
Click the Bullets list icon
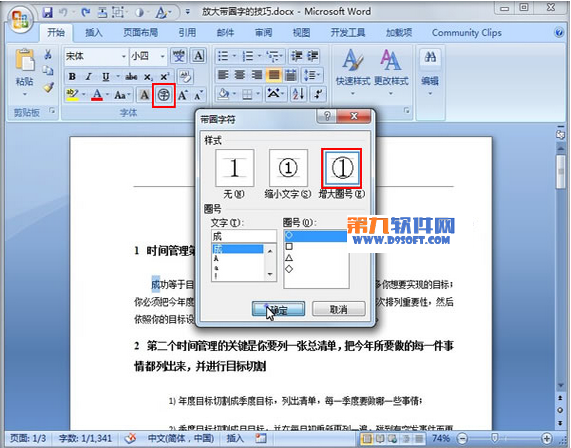[x=223, y=56]
